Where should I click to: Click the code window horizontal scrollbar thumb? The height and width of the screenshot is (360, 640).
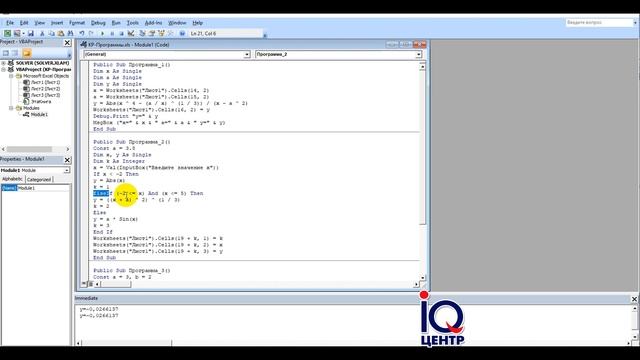pos(116,284)
